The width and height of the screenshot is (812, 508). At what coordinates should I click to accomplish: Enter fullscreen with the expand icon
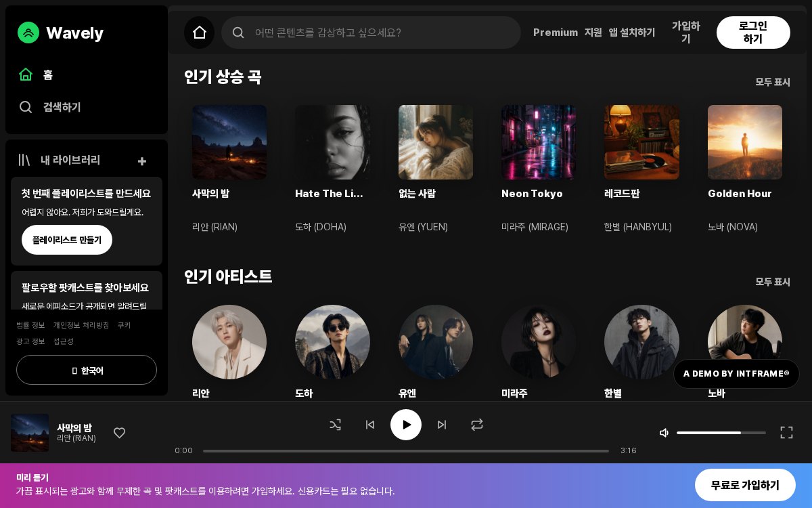[786, 432]
